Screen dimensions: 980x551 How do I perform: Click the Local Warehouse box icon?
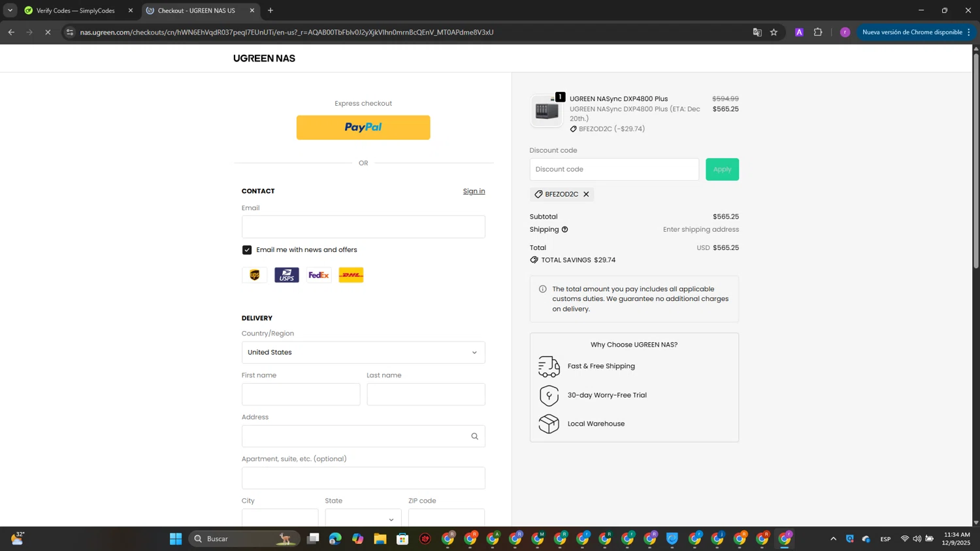pos(549,424)
